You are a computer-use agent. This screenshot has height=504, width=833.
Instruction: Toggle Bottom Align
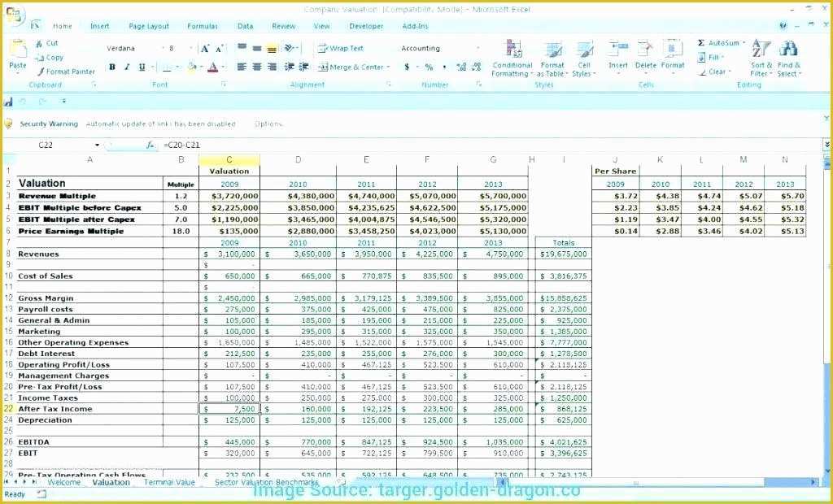pyautogui.click(x=272, y=48)
